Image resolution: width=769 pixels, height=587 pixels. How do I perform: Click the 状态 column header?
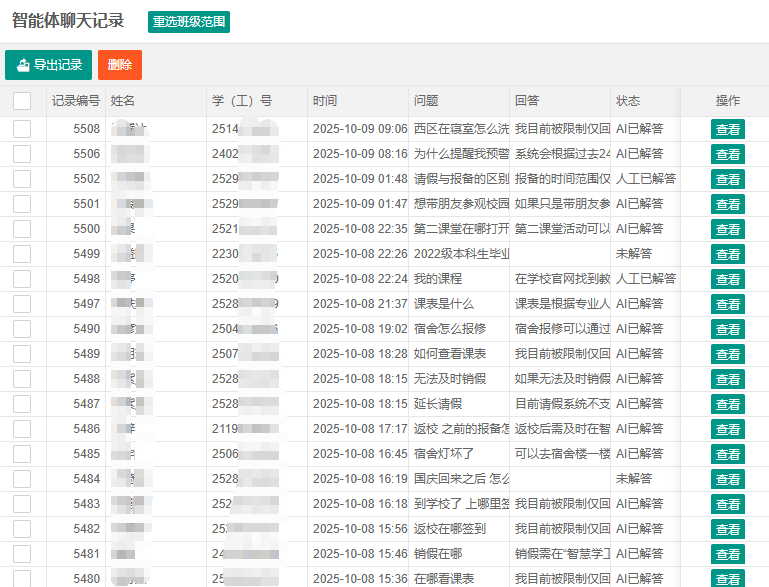tap(628, 101)
